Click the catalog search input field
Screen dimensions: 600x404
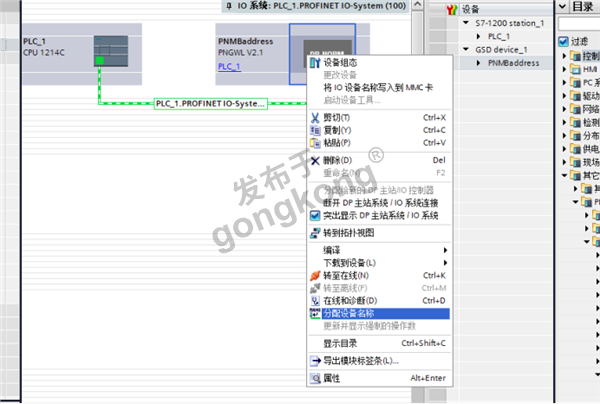(x=579, y=24)
